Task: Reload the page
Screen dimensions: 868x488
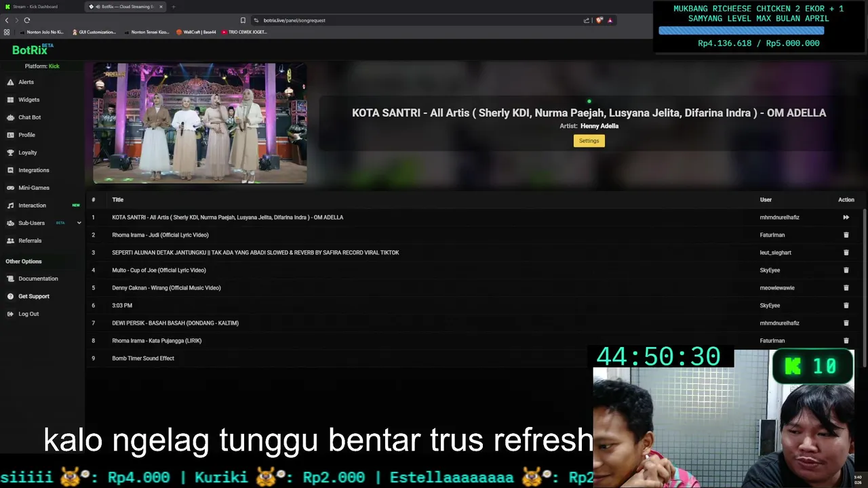Action: 27,20
